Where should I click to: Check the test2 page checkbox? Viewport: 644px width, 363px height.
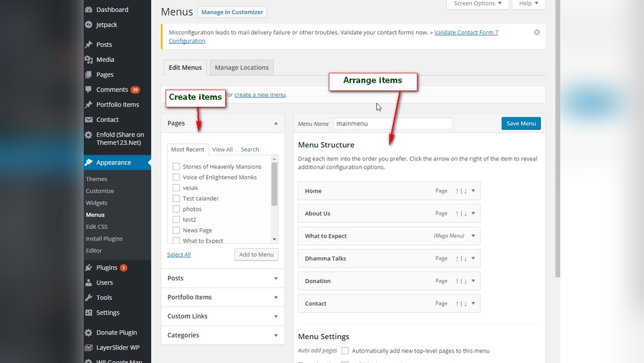tap(176, 219)
